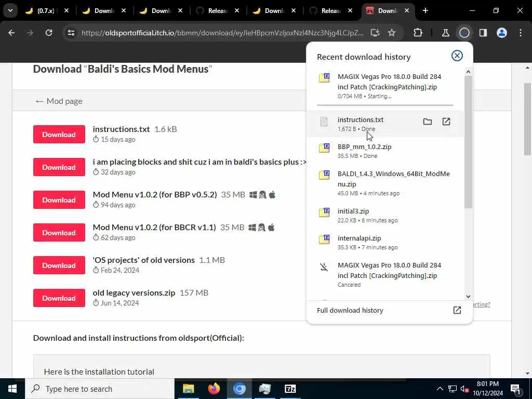The width and height of the screenshot is (532, 399).
Task: Open Full download history external link icon
Action: click(457, 310)
